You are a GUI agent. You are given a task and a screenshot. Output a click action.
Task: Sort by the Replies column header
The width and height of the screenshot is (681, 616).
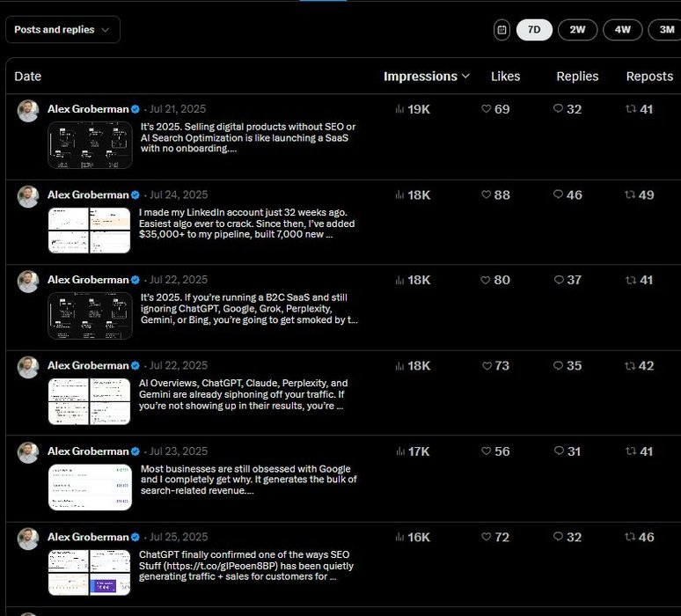point(577,77)
